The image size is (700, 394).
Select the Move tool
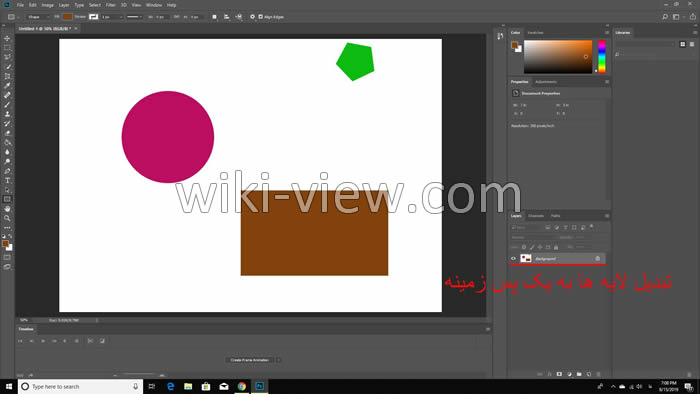coord(7,38)
